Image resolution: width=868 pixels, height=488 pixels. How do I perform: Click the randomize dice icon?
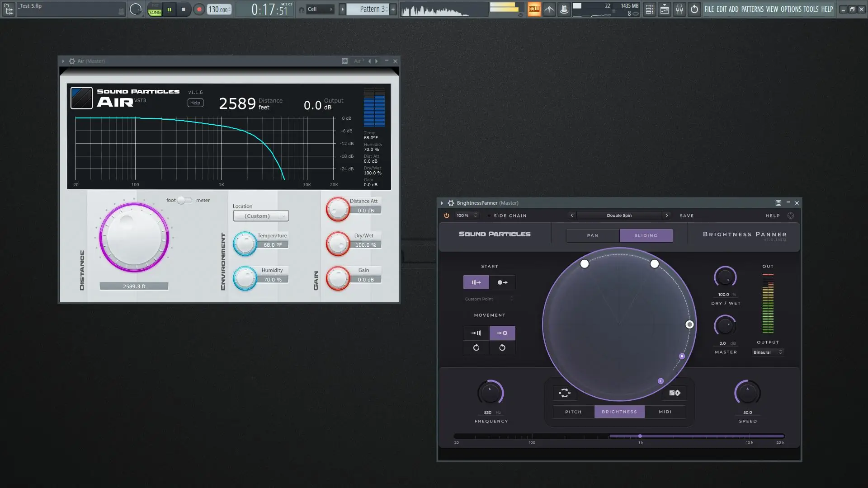(675, 393)
